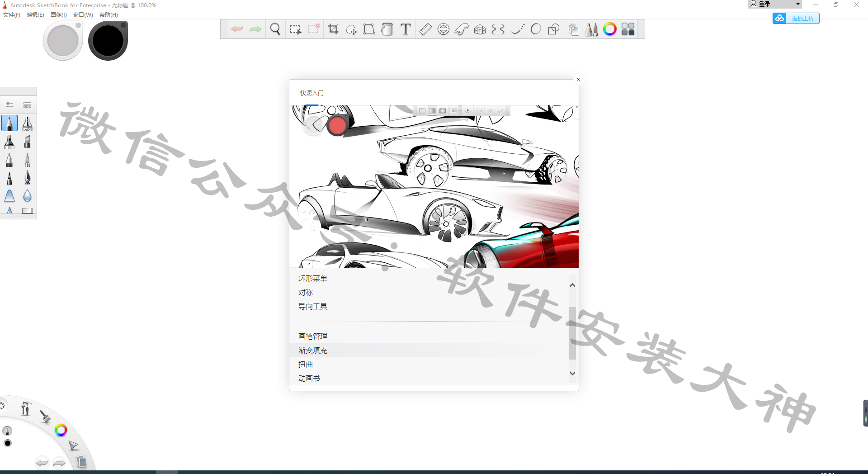Click the tutorial list scrollbar thumb

(572, 333)
